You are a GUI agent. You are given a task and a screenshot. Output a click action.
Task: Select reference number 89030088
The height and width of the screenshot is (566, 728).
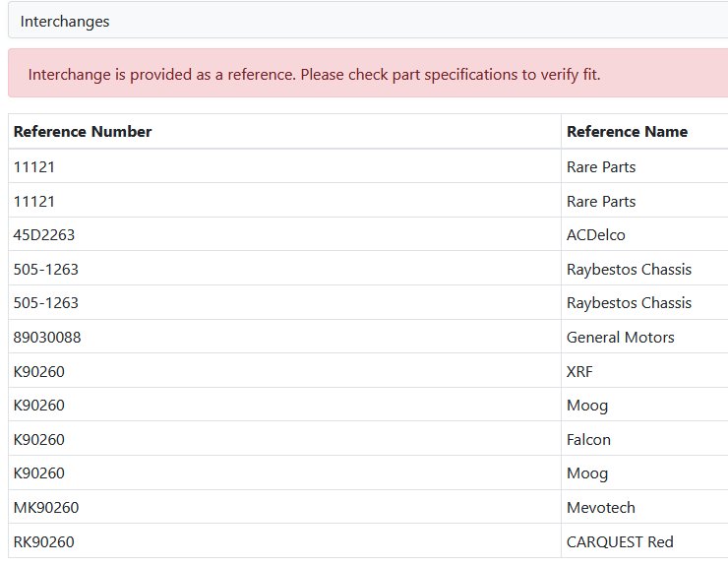(x=47, y=337)
